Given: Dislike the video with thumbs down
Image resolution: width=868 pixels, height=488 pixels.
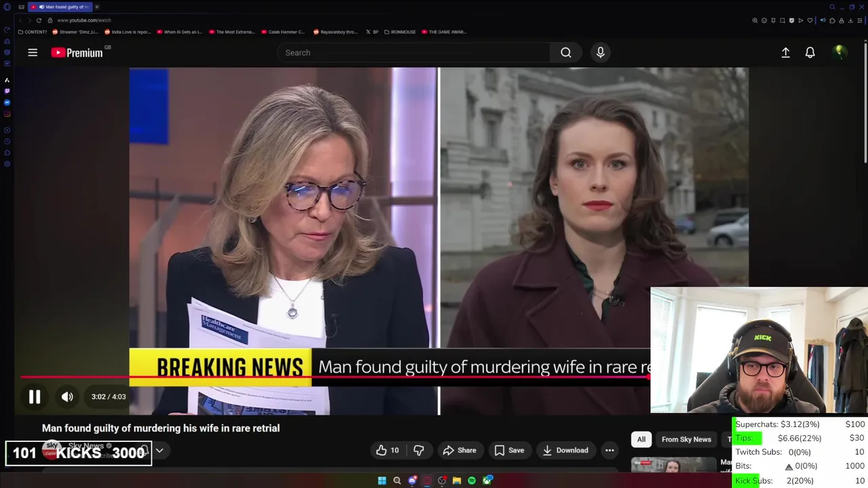Looking at the screenshot, I should [418, 450].
